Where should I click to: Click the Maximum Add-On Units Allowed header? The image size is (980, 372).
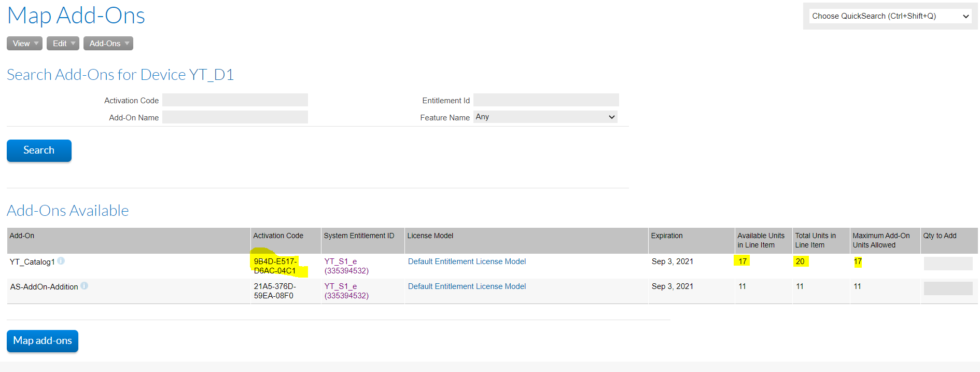(885, 241)
